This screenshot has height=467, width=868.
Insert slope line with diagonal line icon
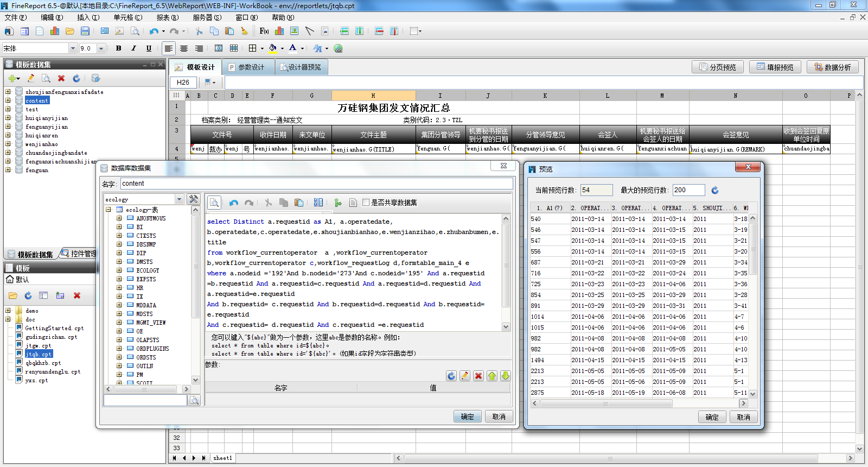click(309, 31)
